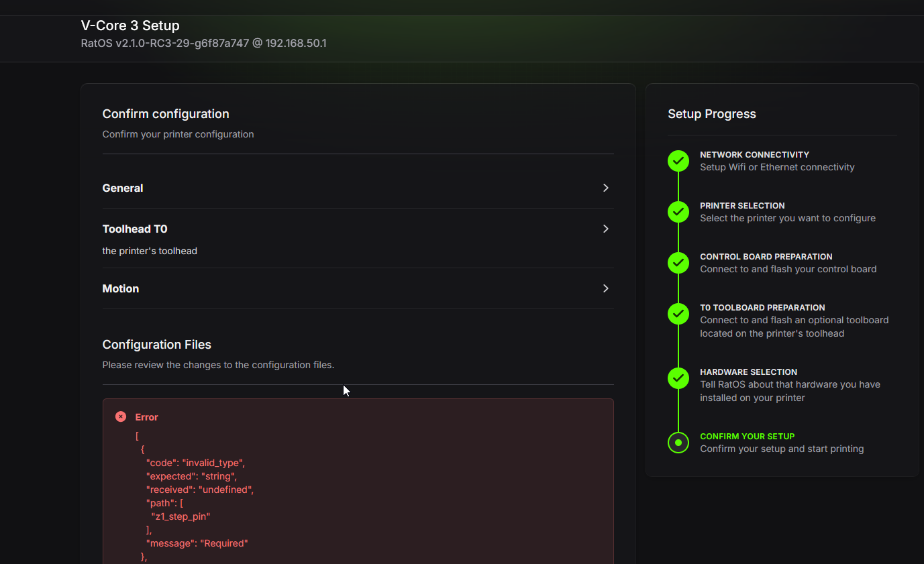Viewport: 924px width, 564px height.
Task: Click the Confirm Your Setup current-step circle
Action: (678, 443)
